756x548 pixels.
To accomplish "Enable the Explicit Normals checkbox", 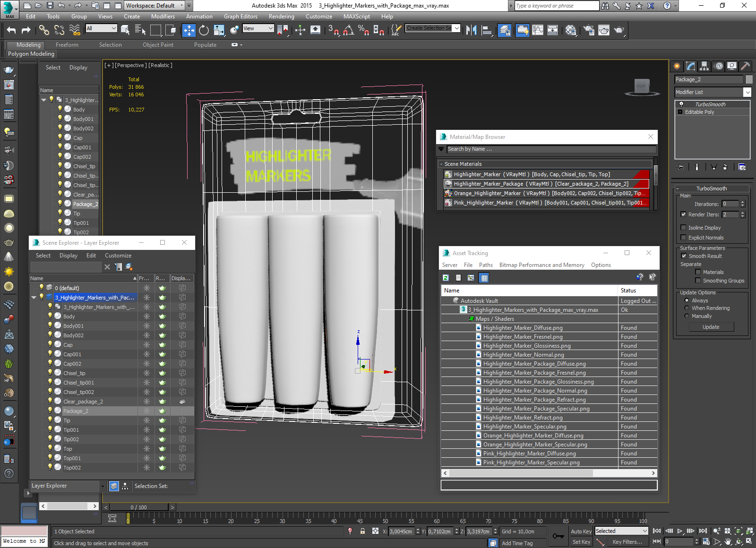I will (x=683, y=238).
